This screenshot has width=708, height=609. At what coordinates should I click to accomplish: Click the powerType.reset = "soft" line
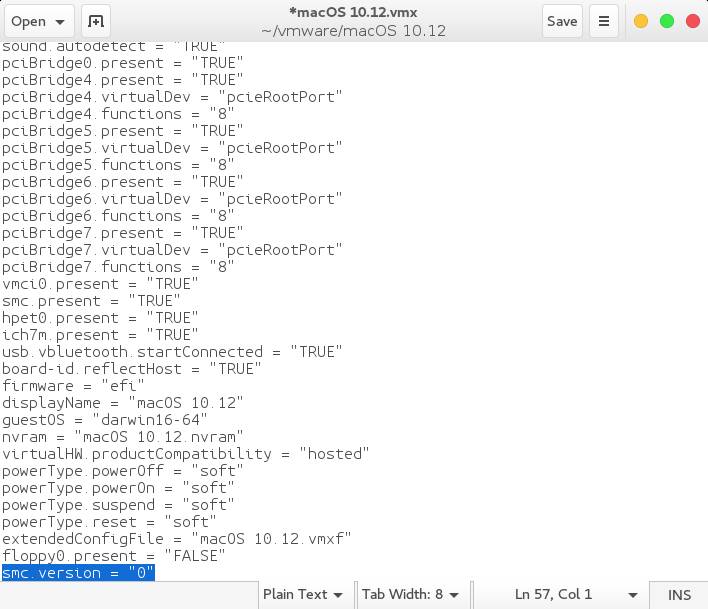click(x=109, y=522)
